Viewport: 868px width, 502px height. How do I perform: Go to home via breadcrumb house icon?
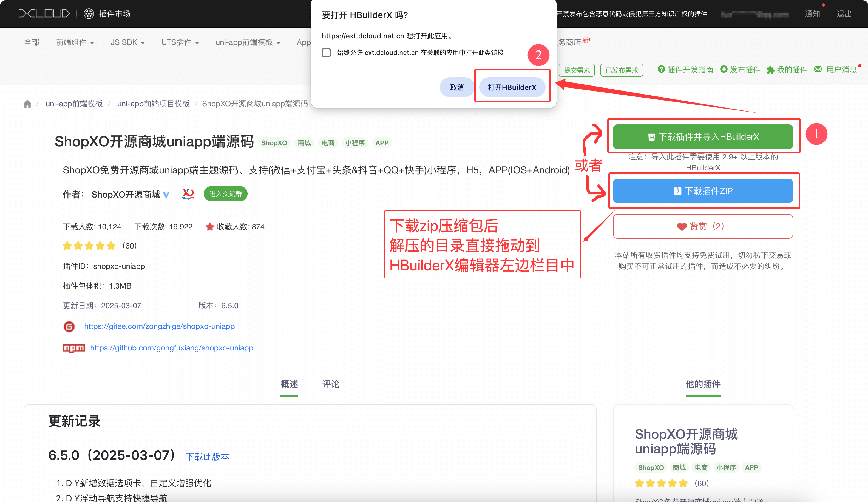coord(27,104)
